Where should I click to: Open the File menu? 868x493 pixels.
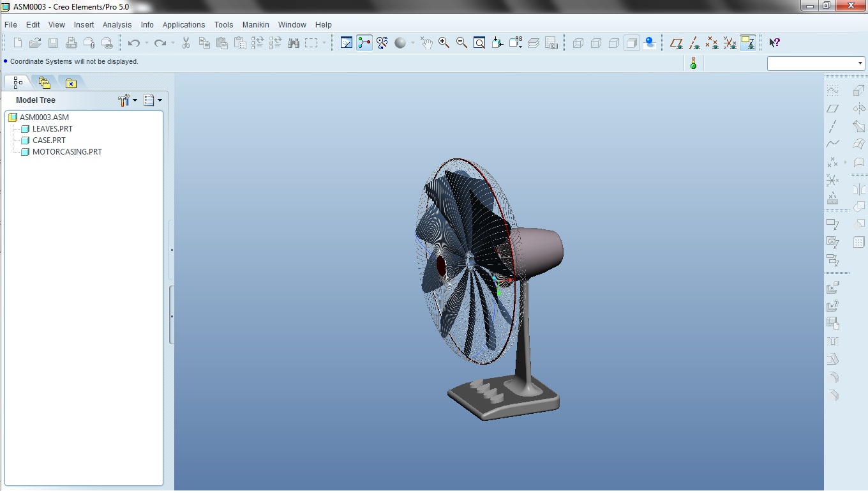click(10, 25)
